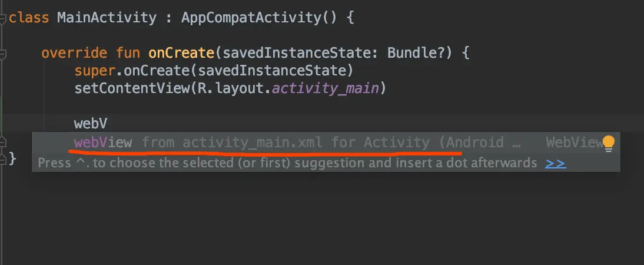Click the "from activity_main.xml for Activity" description
The width and height of the screenshot is (644, 265).
point(286,143)
